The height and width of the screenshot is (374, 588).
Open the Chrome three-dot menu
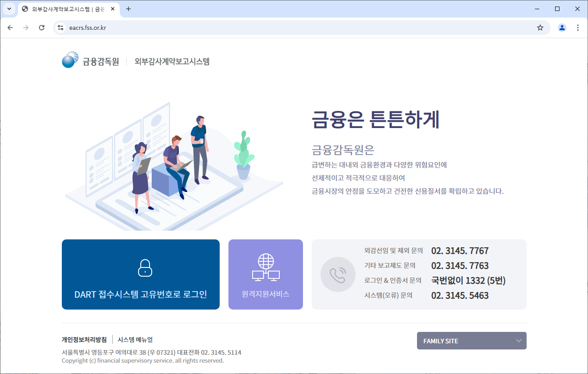[x=577, y=28]
